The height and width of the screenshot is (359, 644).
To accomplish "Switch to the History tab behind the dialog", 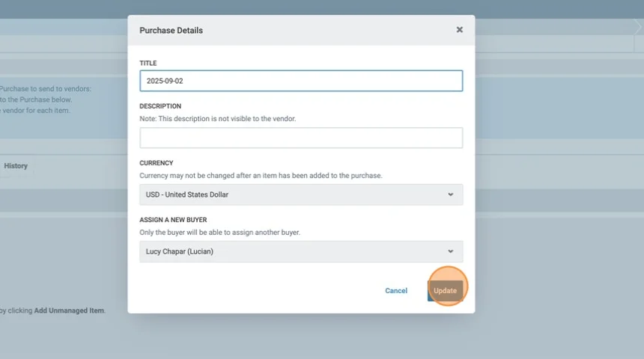I will pos(16,166).
